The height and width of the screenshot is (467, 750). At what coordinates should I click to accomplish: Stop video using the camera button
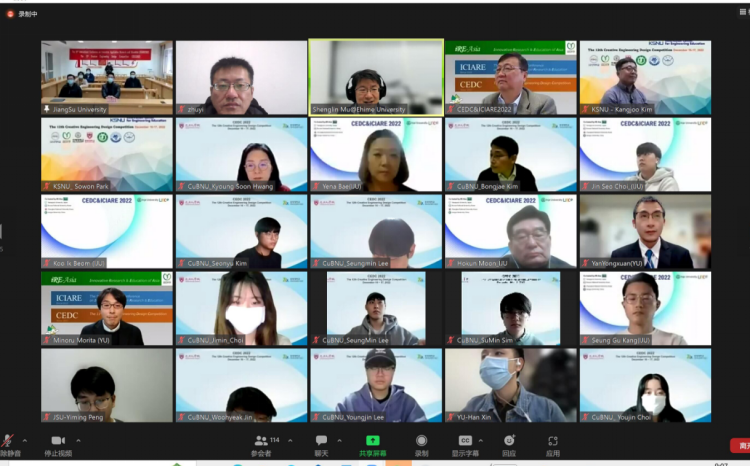[58, 441]
